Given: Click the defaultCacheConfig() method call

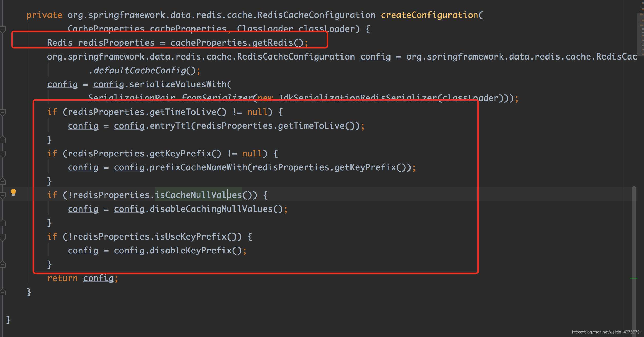Looking at the screenshot, I should pyautogui.click(x=144, y=70).
